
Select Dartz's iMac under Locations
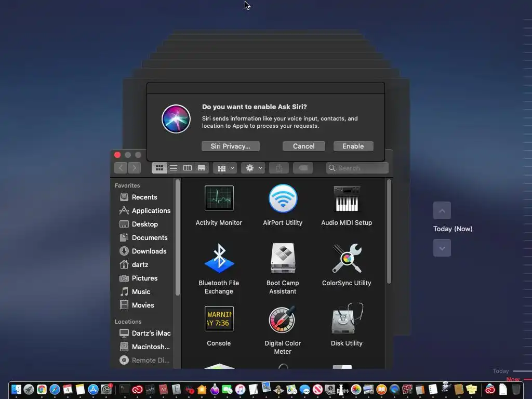(144, 333)
